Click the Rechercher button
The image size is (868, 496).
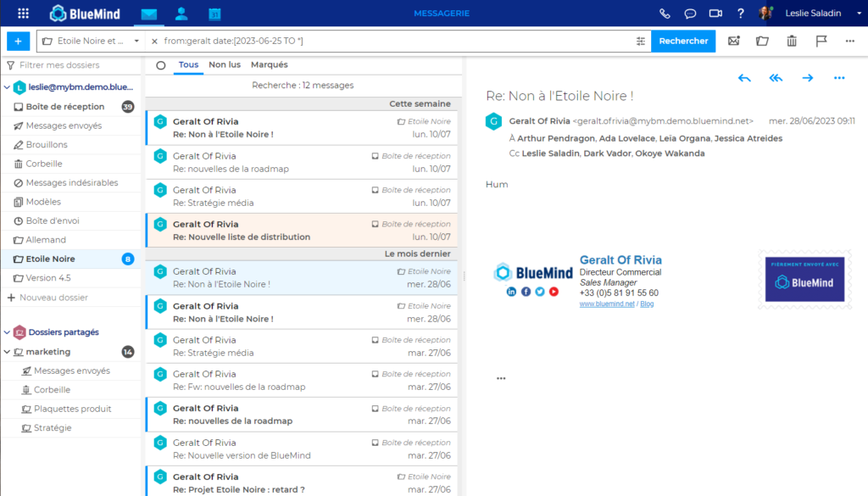[683, 41]
